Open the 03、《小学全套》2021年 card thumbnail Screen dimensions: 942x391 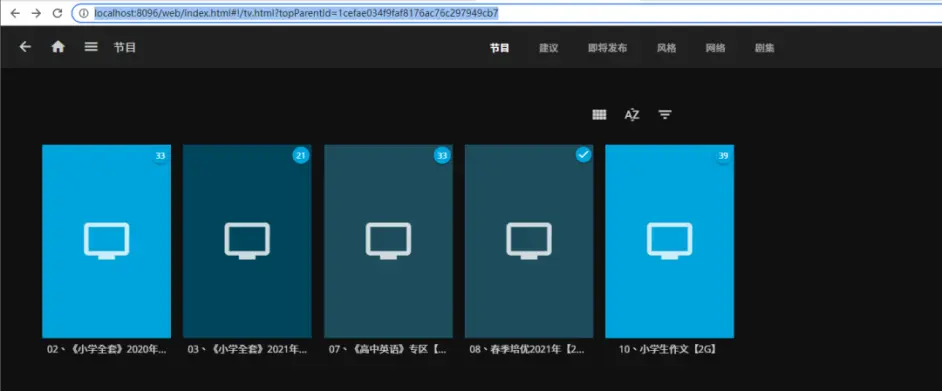[247, 241]
